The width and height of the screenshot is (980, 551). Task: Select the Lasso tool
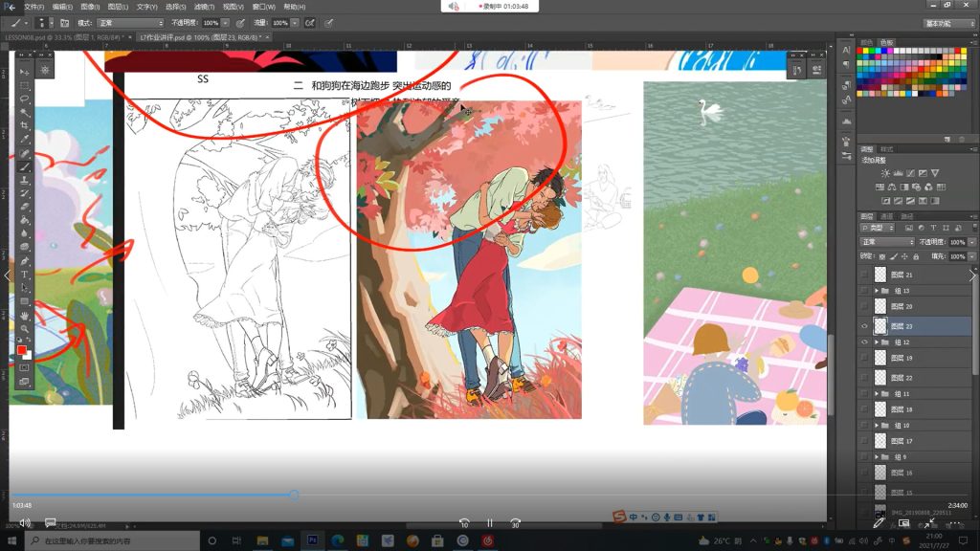pyautogui.click(x=25, y=98)
